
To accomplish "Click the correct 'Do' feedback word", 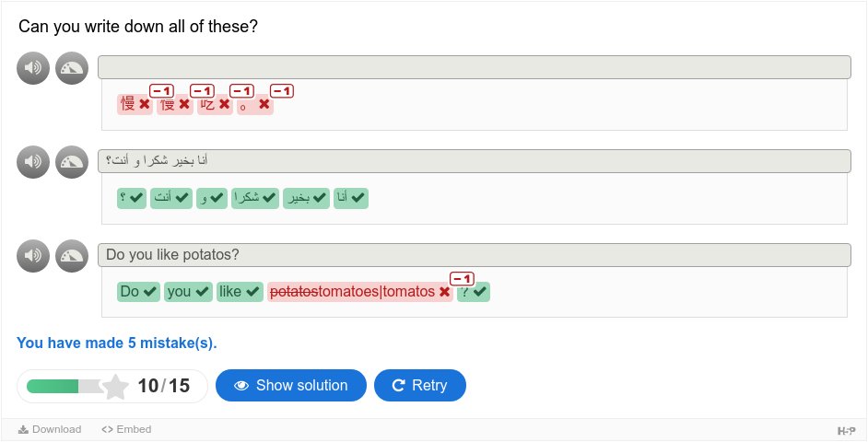I will 138,292.
